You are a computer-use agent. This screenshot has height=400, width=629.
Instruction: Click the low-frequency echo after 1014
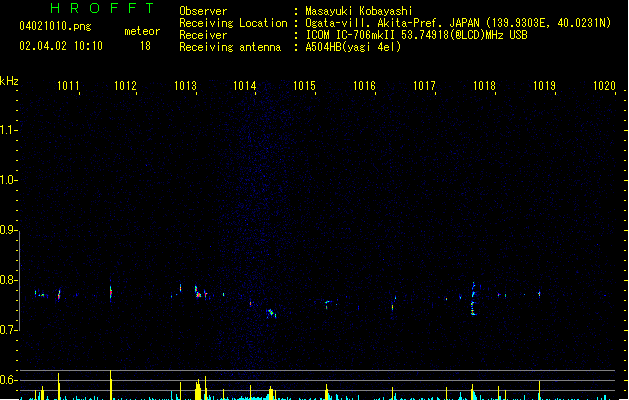coord(271,313)
